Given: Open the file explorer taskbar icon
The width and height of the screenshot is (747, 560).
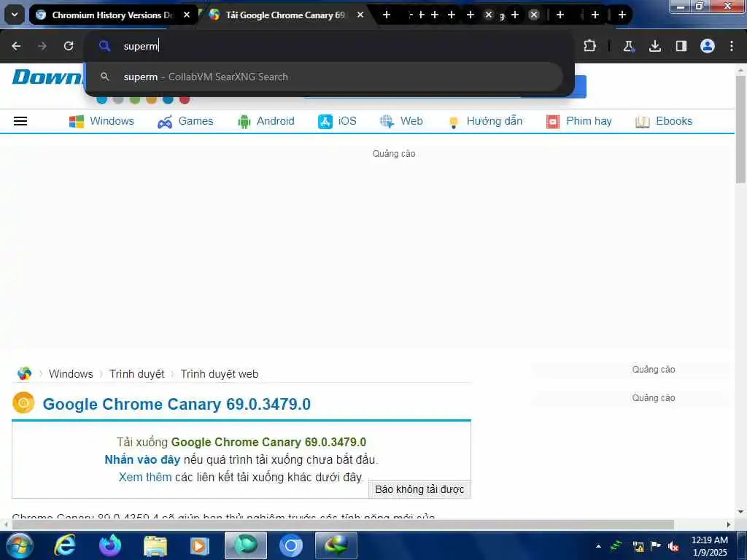Looking at the screenshot, I should 155,546.
